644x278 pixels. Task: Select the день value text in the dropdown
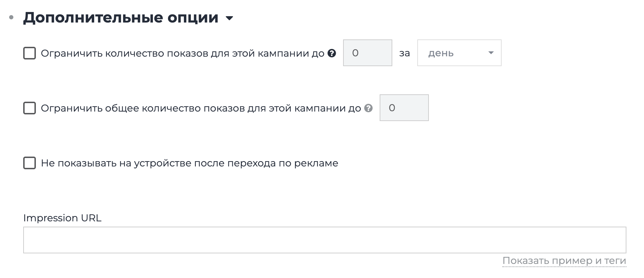(x=441, y=53)
